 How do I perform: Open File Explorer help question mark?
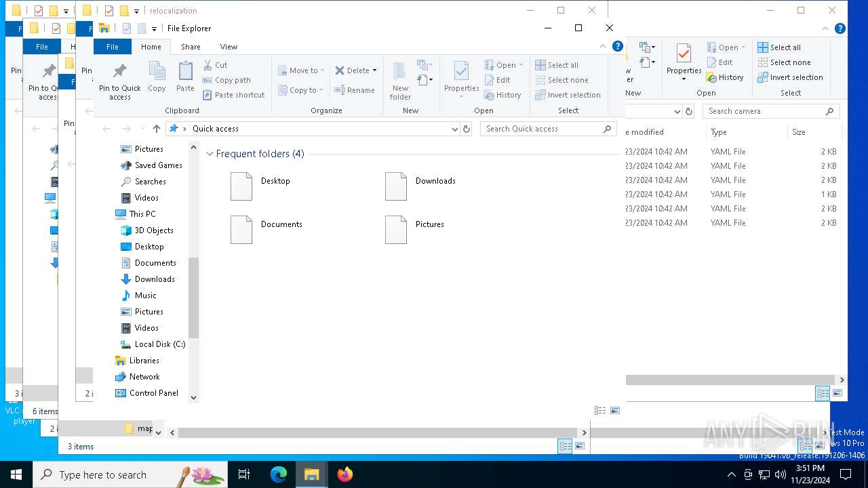pos(617,46)
